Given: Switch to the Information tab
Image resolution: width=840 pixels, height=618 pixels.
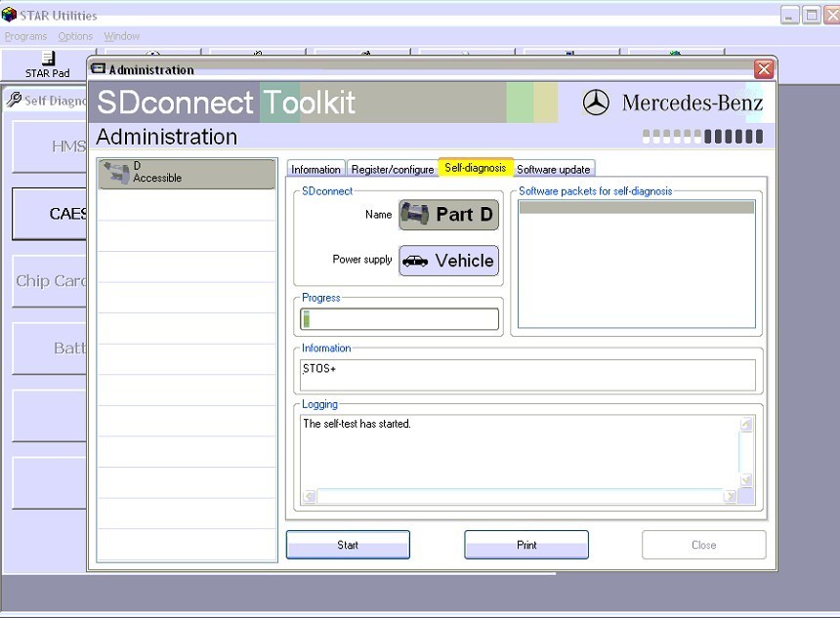Looking at the screenshot, I should click(x=315, y=169).
